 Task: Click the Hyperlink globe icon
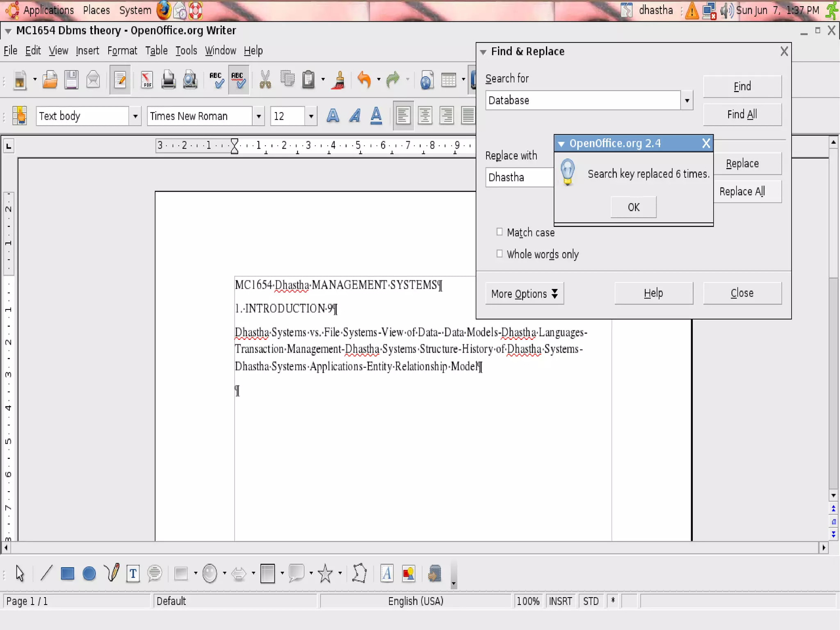click(427, 80)
